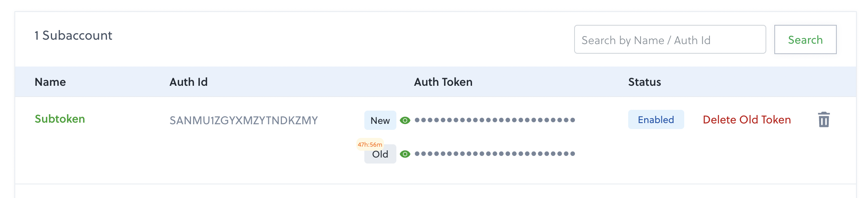Click the Old token label
The height and width of the screenshot is (198, 868).
(380, 154)
